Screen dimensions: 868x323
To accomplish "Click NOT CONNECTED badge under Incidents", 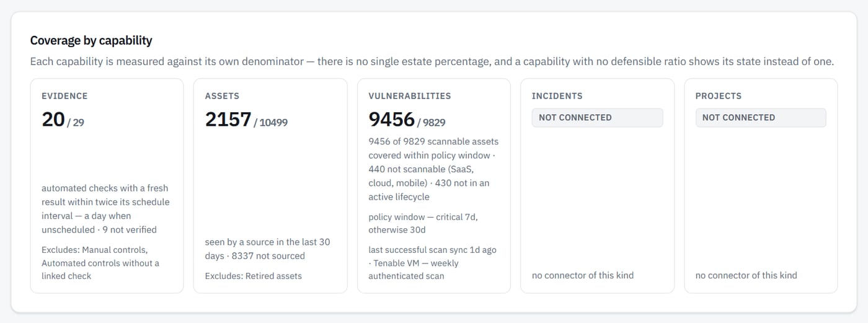I will click(x=597, y=118).
